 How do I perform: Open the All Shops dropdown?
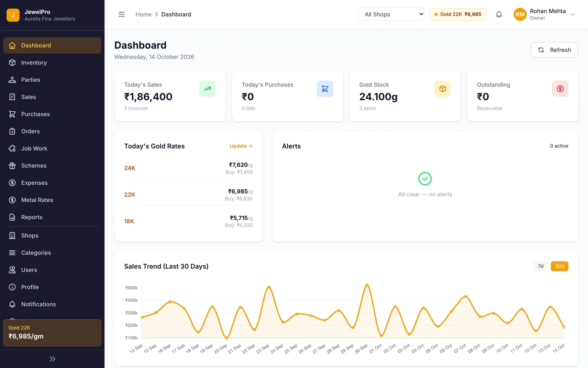coord(391,14)
